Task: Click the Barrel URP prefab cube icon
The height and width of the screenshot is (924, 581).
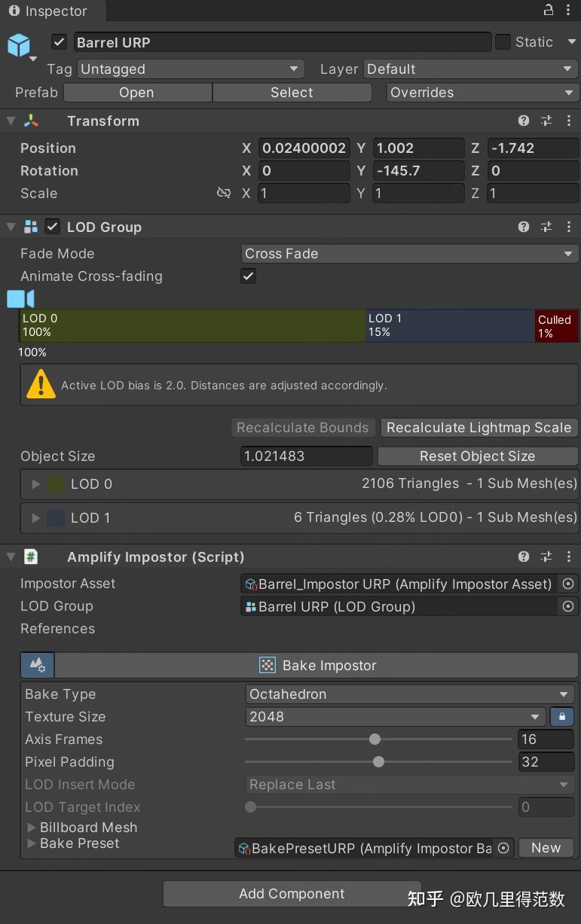Action: (x=19, y=45)
